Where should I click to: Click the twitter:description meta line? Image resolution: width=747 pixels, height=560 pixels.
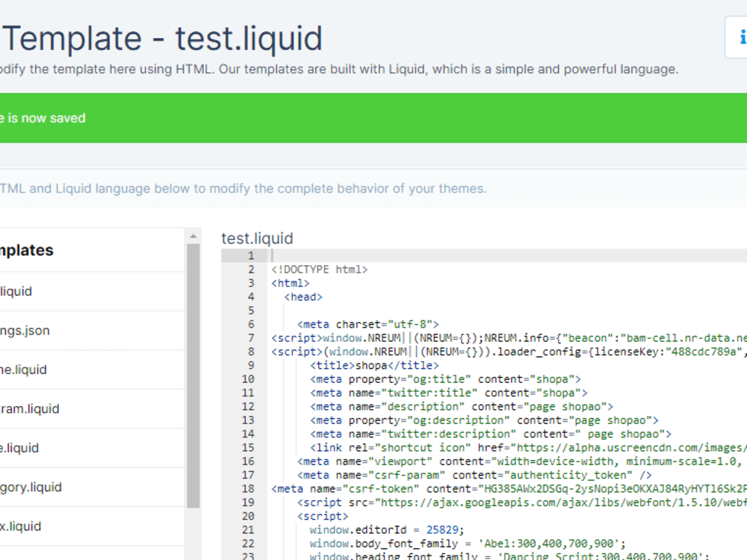point(490,435)
